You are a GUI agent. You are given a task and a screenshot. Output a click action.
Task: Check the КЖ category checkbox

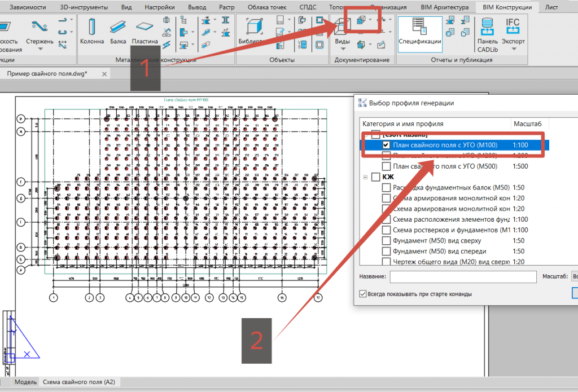[x=375, y=177]
